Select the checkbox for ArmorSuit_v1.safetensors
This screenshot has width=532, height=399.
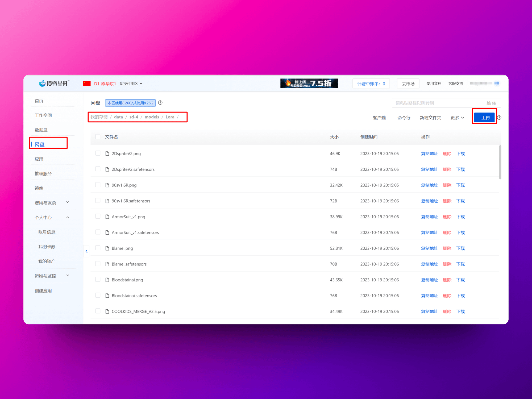pyautogui.click(x=98, y=232)
